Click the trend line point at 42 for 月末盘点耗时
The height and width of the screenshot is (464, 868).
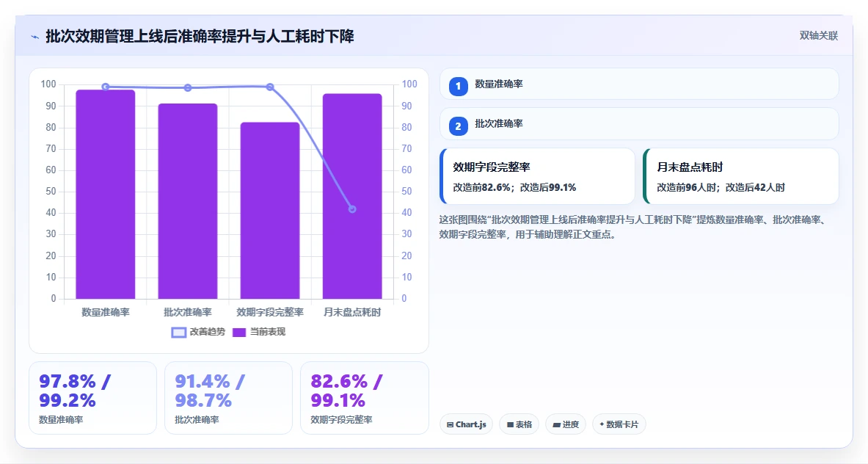click(352, 209)
